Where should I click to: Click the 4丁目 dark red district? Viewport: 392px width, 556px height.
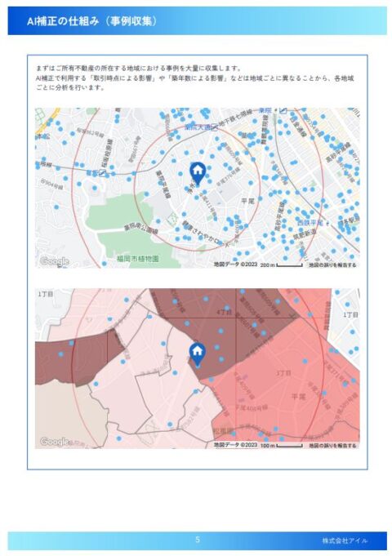[x=225, y=313]
